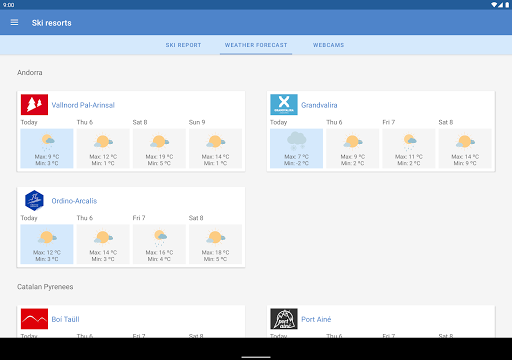Click Grandvalira Sat 8 'Min: 9 ºC' text
Viewport: 512px width, 360px height.
[x=465, y=163]
